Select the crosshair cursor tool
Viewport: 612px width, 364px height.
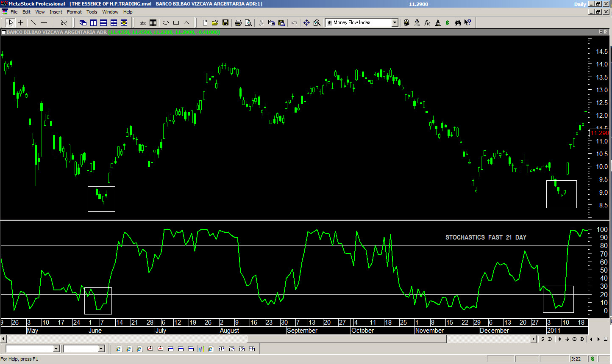click(x=20, y=23)
